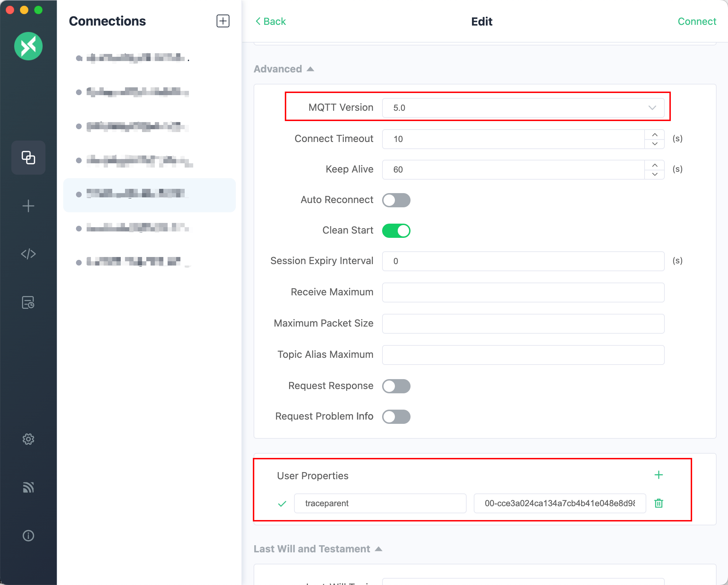Open the About info icon
Image resolution: width=728 pixels, height=585 pixels.
coord(28,535)
